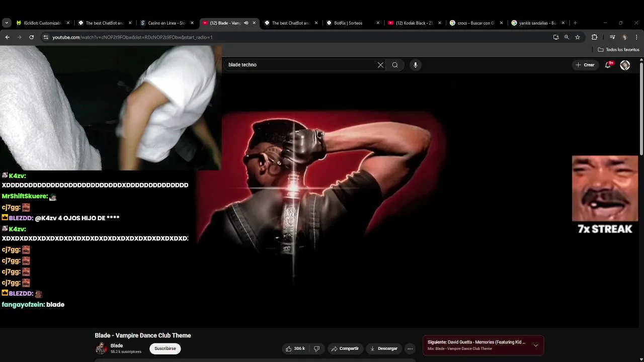Close the BotRix Sorteos tab
The width and height of the screenshot is (644, 362).
coord(378,23)
